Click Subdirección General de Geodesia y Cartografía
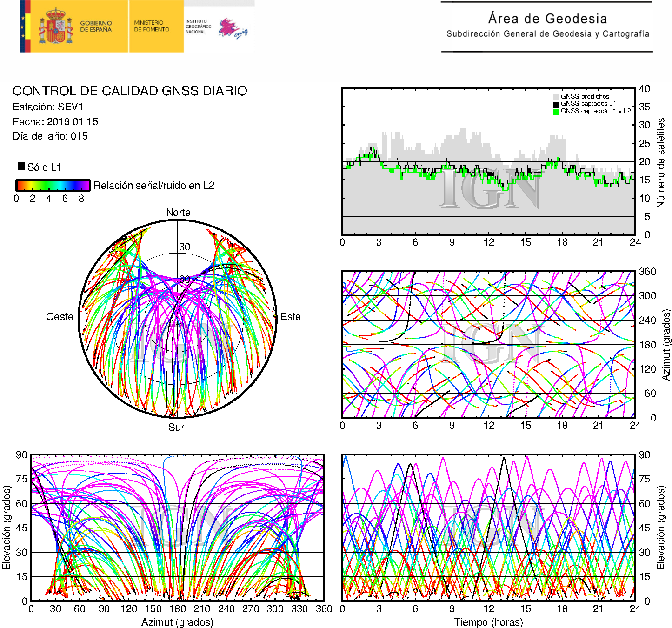The width and height of the screenshot is (672, 628). [547, 34]
